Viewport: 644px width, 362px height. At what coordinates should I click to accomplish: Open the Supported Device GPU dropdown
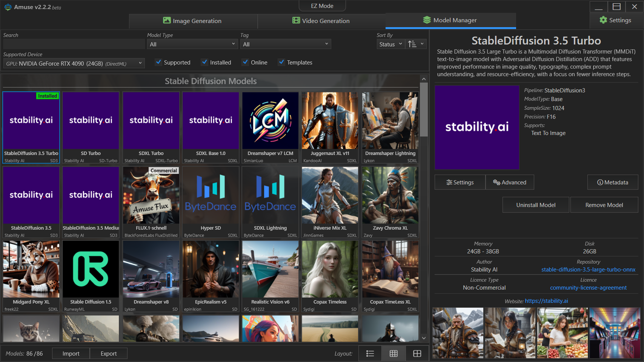(x=74, y=64)
